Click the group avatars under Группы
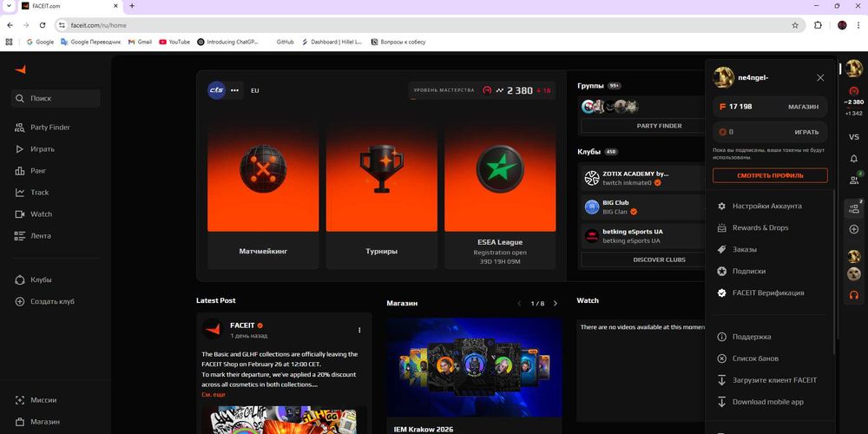 [610, 106]
